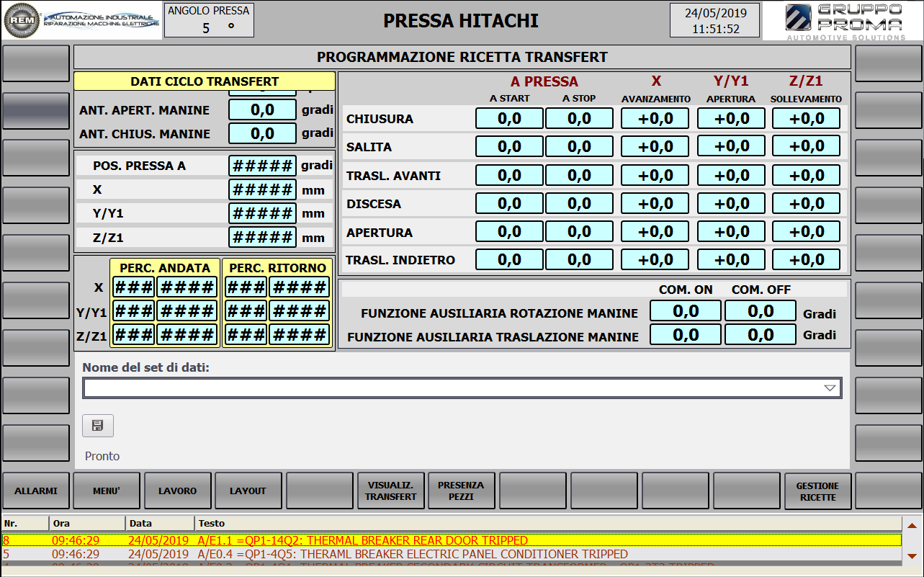Edit ANT. CHIUS. MANINE value field
Image resolution: width=924 pixels, height=577 pixels.
point(263,133)
